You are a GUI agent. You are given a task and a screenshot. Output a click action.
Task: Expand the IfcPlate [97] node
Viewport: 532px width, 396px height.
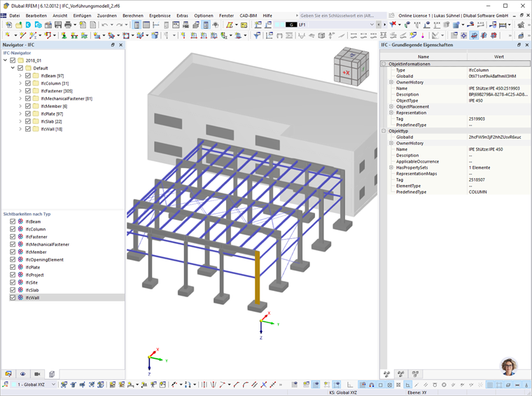pyautogui.click(x=20, y=114)
